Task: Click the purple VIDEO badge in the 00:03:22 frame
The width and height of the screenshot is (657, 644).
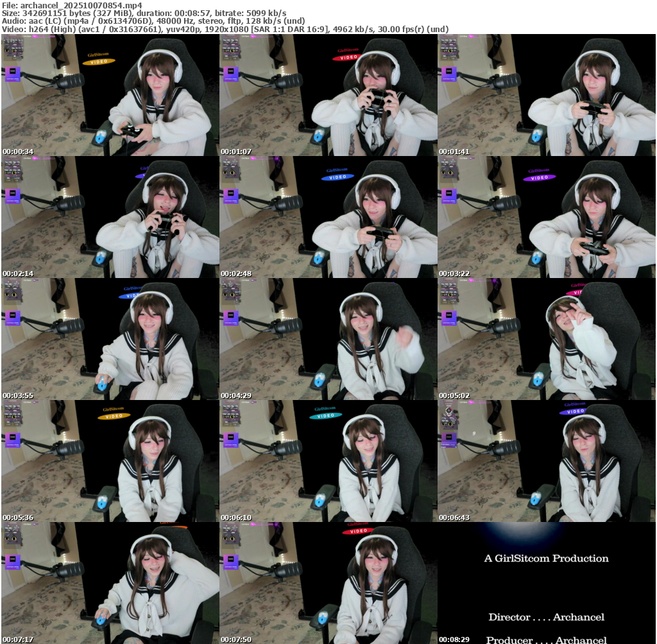Action: coord(539,177)
